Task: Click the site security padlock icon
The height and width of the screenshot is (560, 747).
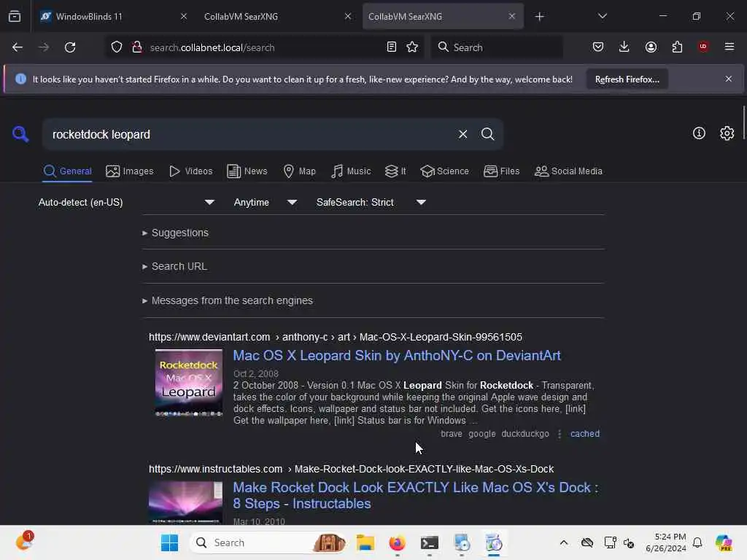Action: (x=137, y=47)
